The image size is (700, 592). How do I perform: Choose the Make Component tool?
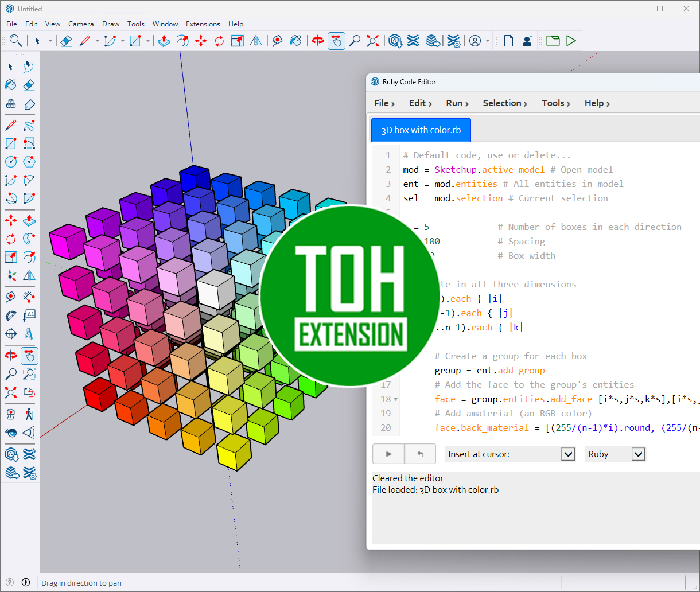coord(10,104)
